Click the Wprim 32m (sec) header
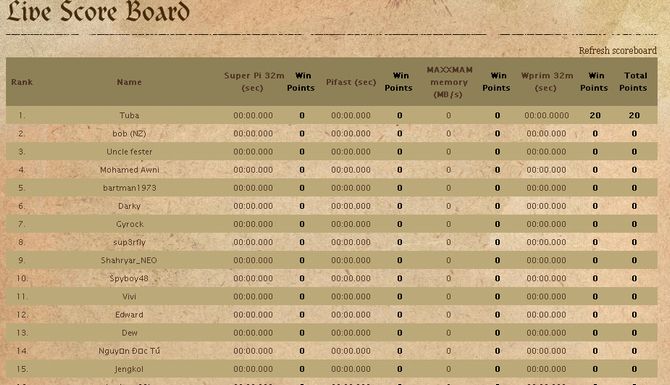Viewport: 670px width, 385px height. [x=547, y=82]
